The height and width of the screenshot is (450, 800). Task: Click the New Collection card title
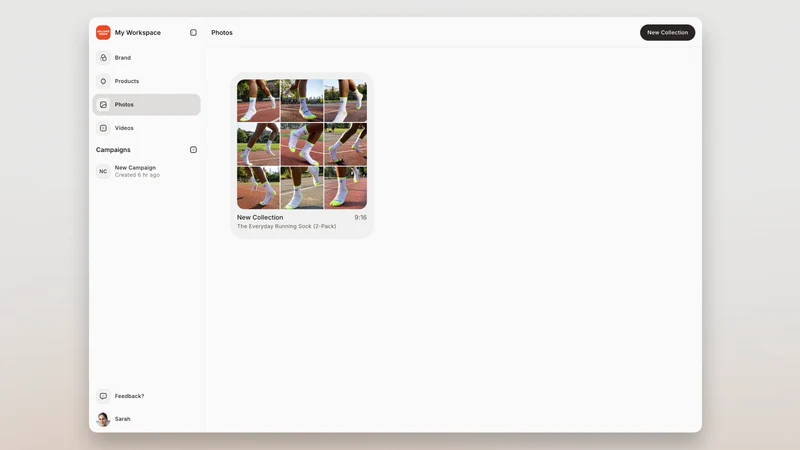click(x=260, y=217)
